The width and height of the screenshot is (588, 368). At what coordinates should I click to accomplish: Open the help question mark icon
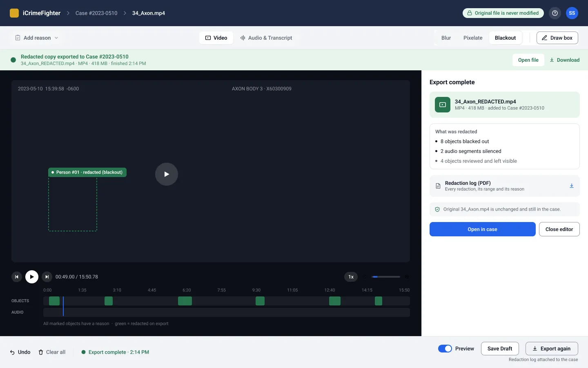(555, 13)
